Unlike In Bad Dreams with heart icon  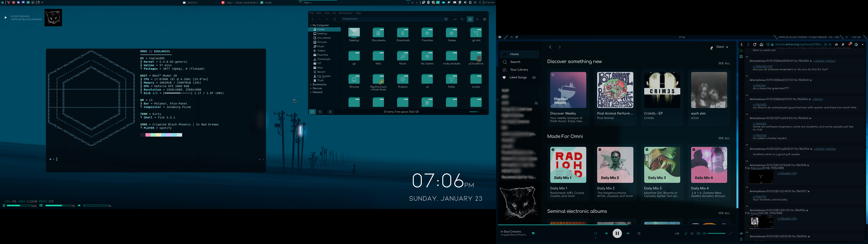pyautogui.click(x=533, y=233)
